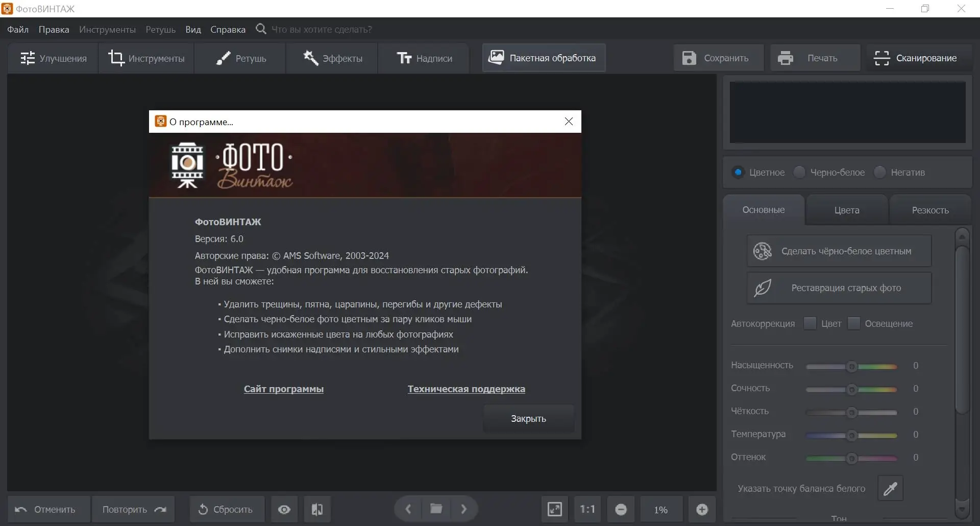Select the Черно-белое radio button
The width and height of the screenshot is (980, 526).
pyautogui.click(x=799, y=172)
